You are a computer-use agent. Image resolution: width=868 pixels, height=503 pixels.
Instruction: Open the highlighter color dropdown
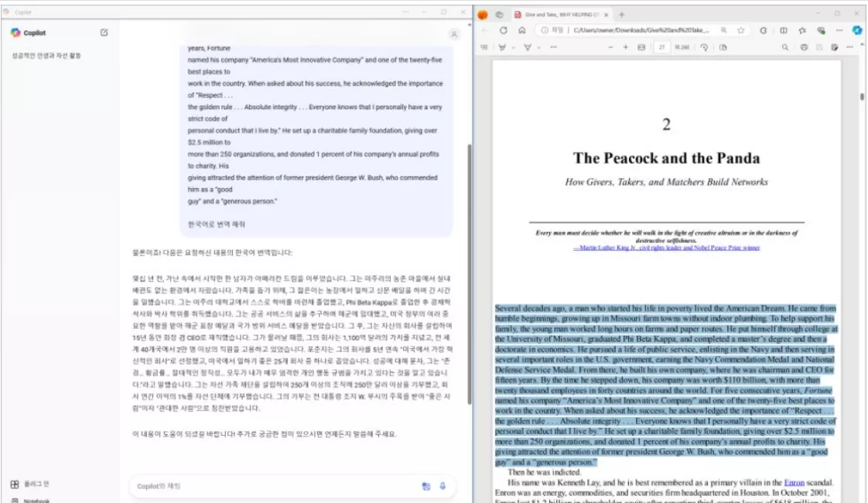coord(512,46)
